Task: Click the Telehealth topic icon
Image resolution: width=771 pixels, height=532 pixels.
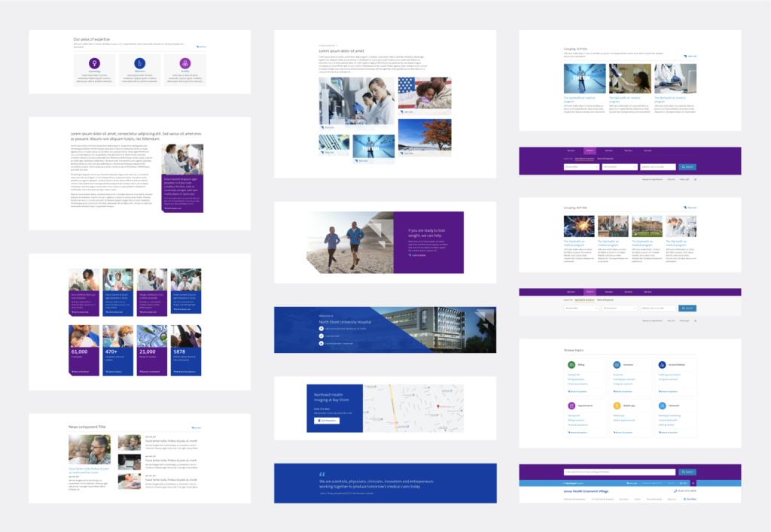Action: pos(662,406)
